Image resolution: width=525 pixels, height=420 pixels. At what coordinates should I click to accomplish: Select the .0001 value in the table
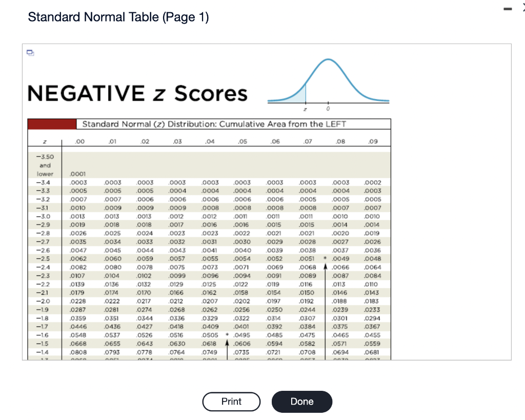pyautogui.click(x=77, y=174)
